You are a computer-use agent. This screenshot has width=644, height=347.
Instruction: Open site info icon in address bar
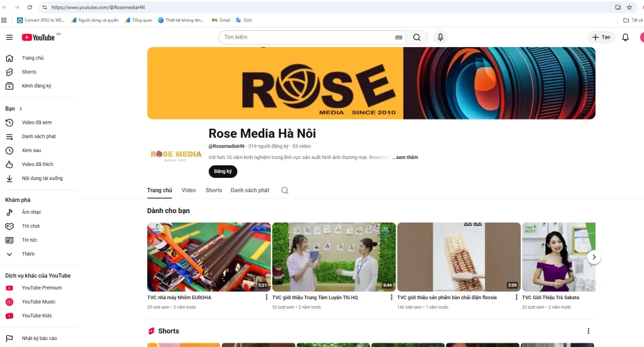[x=45, y=8]
